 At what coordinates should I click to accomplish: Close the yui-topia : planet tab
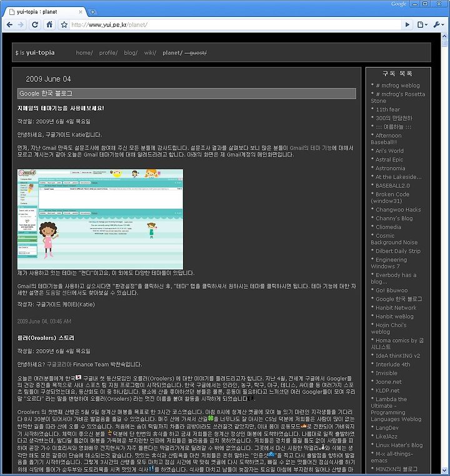[81, 12]
